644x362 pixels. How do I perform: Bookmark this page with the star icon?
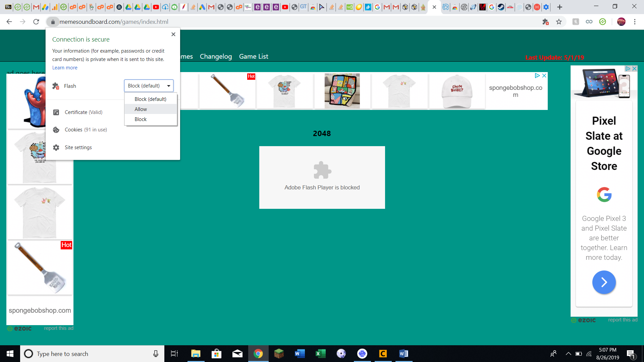[559, 22]
